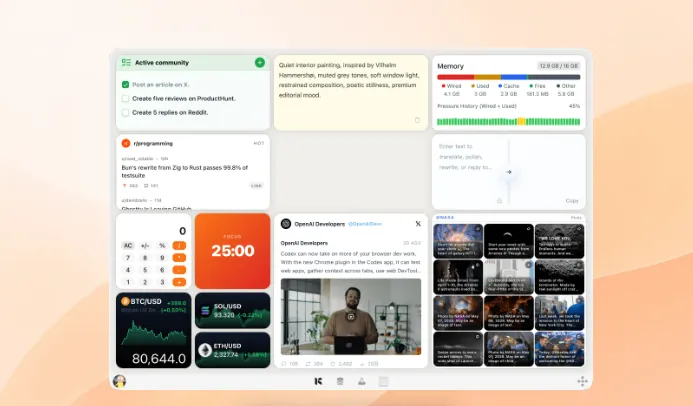Screen dimensions: 693x406
Task: Click the grid dots icon at bottom right
Action: point(583,381)
